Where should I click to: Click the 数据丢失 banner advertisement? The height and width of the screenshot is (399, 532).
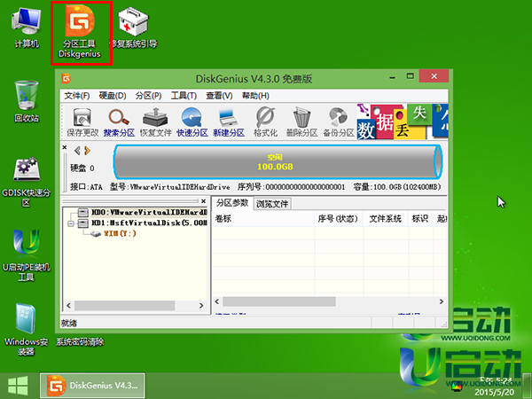pyautogui.click(x=403, y=121)
